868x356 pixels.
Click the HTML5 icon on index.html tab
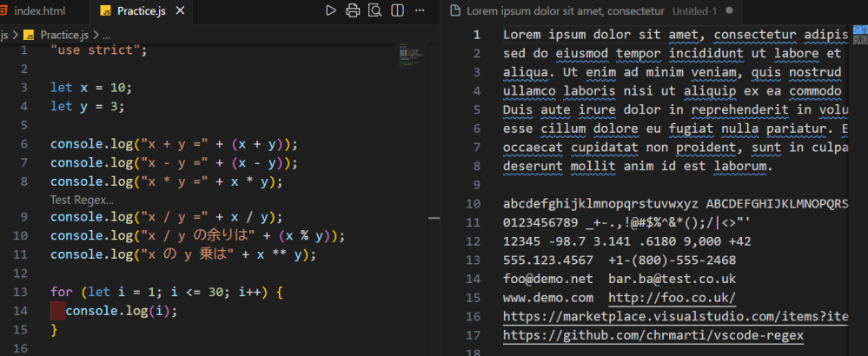pyautogui.click(x=3, y=10)
